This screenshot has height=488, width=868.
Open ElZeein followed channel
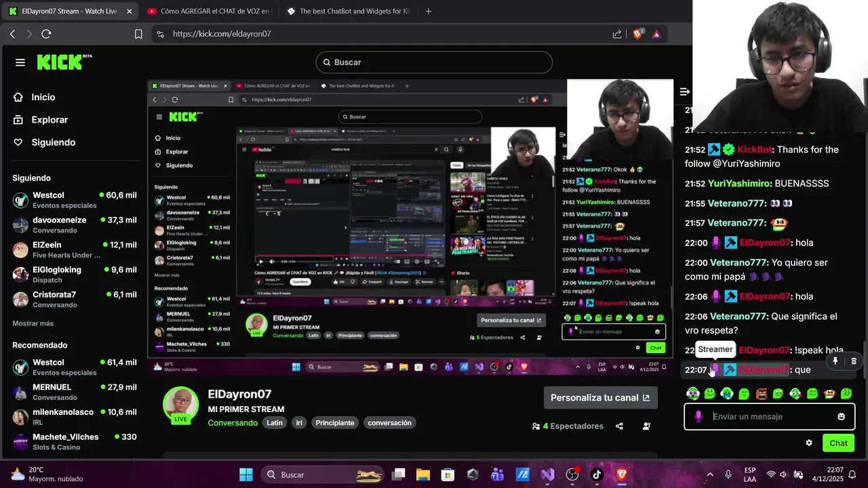[75, 249]
